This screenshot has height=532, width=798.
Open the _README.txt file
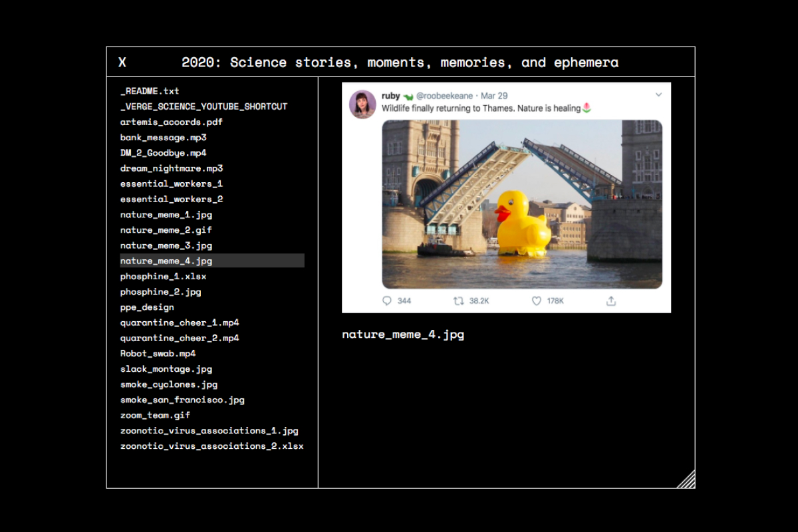[x=150, y=91]
